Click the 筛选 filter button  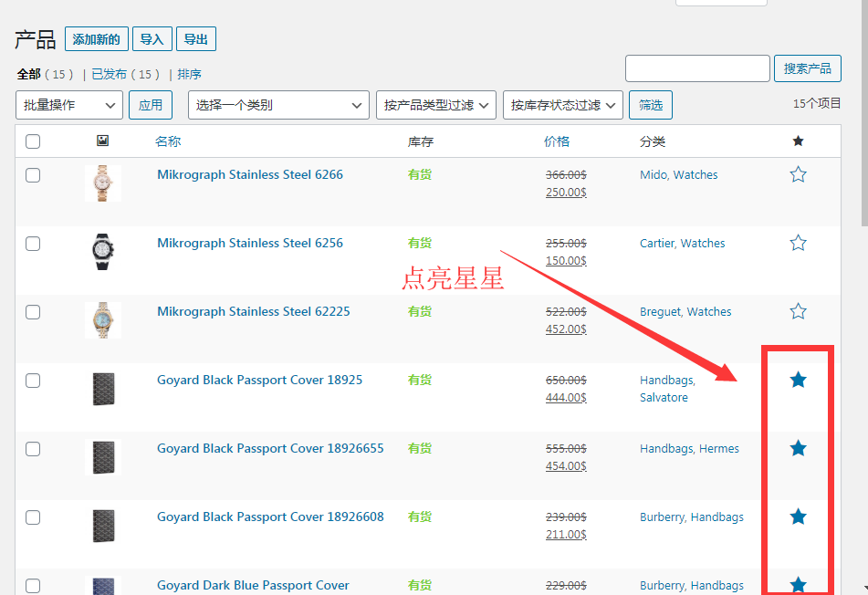click(x=651, y=105)
